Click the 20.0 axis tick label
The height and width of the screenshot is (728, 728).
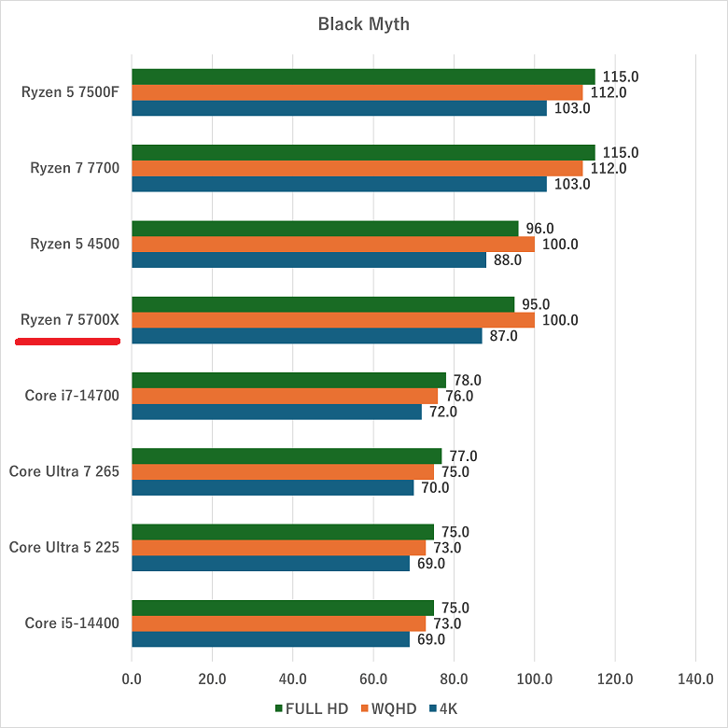tap(212, 679)
